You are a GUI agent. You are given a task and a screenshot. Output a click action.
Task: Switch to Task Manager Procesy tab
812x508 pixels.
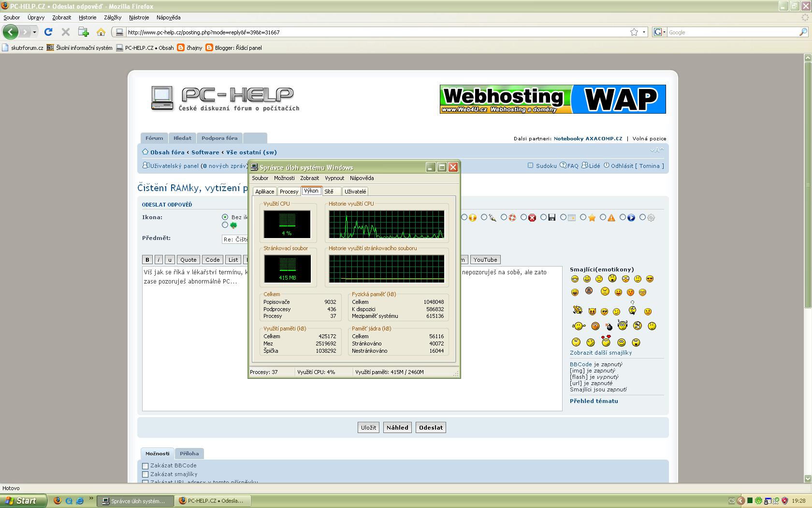click(x=289, y=192)
